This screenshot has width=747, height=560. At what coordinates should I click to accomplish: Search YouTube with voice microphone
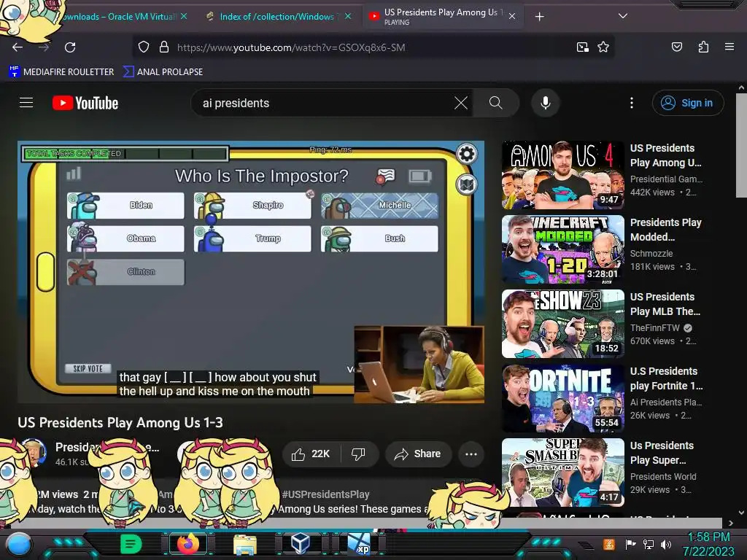(546, 103)
